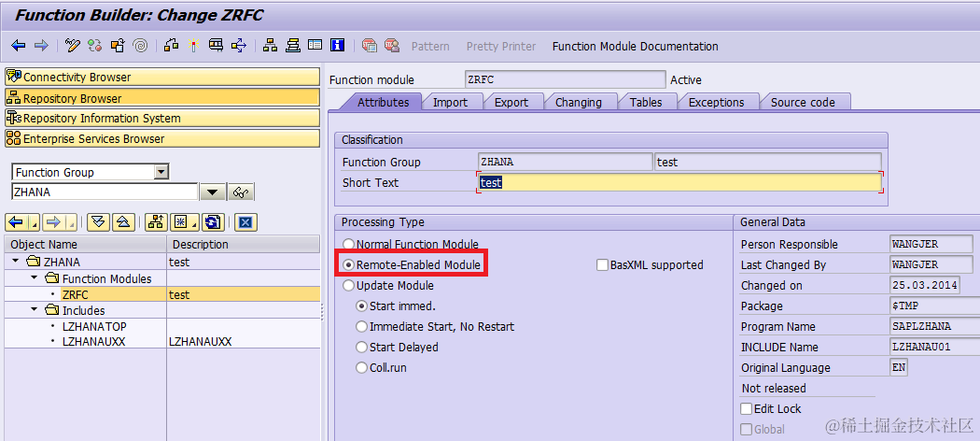
Task: Click the Set/Delete Session Breakpoint stop icon
Action: coord(370,46)
